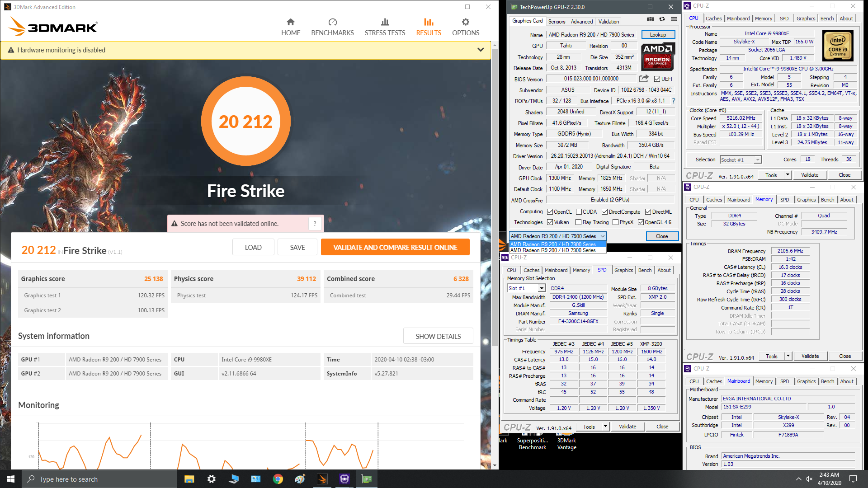Click the score validation help question mark

click(x=315, y=224)
